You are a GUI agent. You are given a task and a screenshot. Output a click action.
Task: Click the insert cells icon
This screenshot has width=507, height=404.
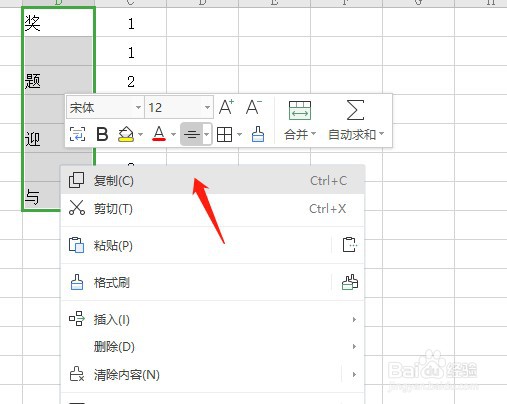[77, 319]
